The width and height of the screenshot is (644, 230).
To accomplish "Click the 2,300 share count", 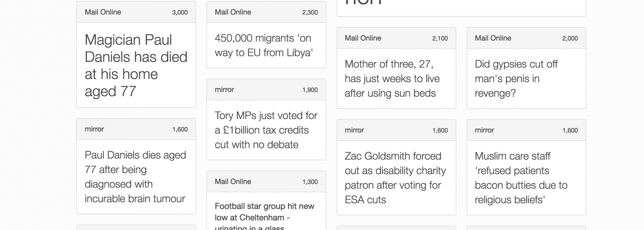I will point(310,13).
